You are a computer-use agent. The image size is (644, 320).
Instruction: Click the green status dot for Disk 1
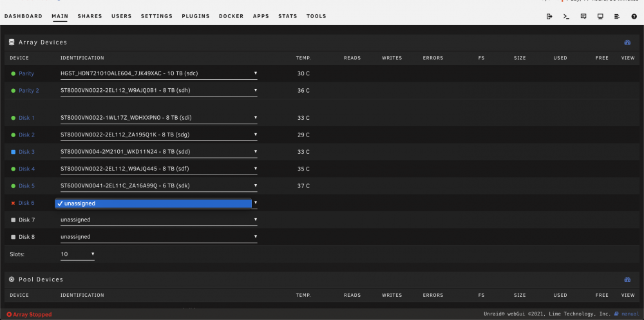(13, 118)
